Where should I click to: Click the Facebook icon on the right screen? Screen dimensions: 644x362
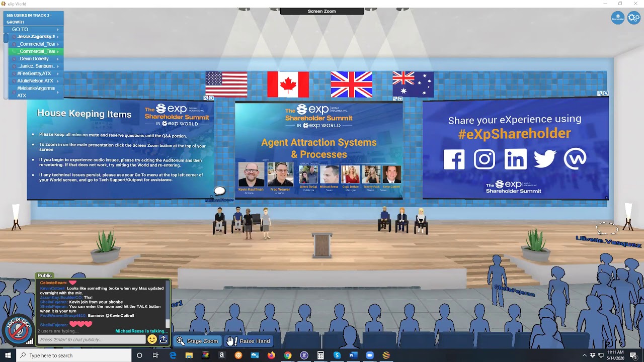coord(454,160)
